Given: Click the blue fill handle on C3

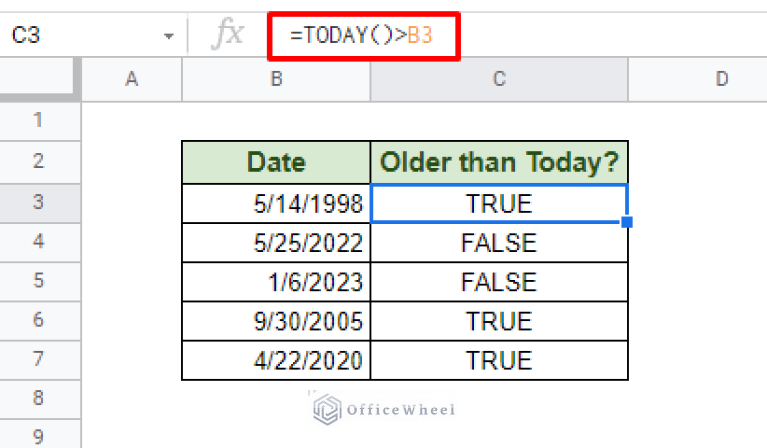Looking at the screenshot, I should 627,222.
